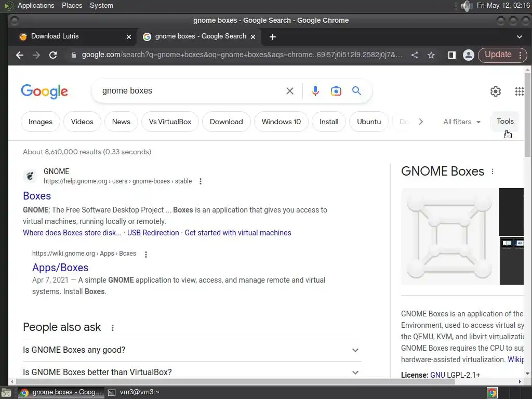This screenshot has height=399, width=532.
Task: Close the Download Lutris tab
Action: coord(129,37)
